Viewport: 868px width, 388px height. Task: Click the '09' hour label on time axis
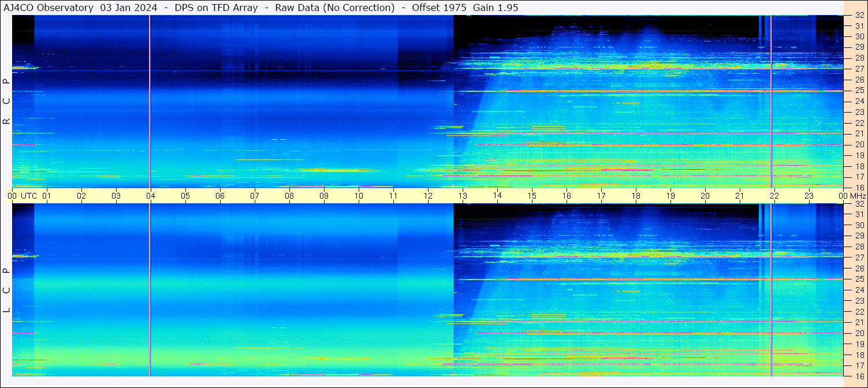pos(324,196)
